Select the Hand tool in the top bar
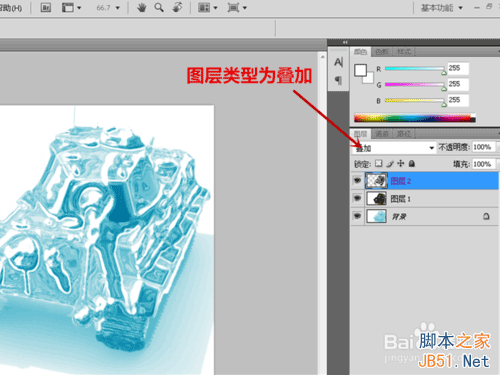 (142, 7)
